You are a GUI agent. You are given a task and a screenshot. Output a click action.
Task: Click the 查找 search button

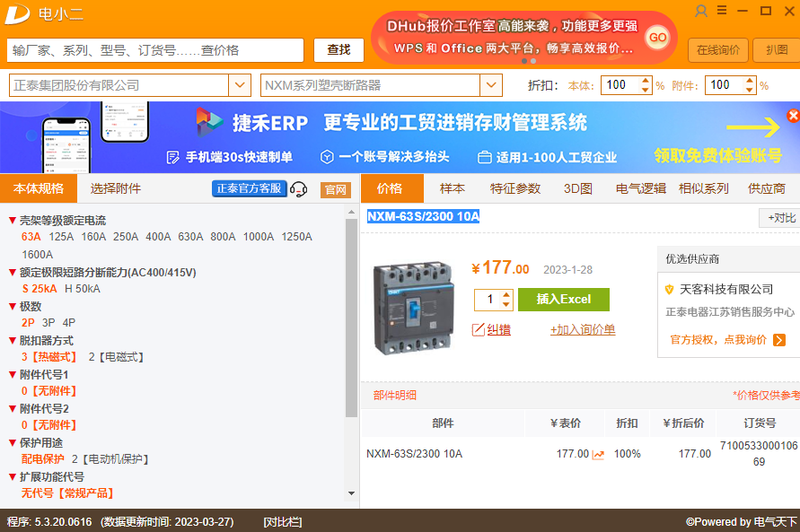[338, 50]
